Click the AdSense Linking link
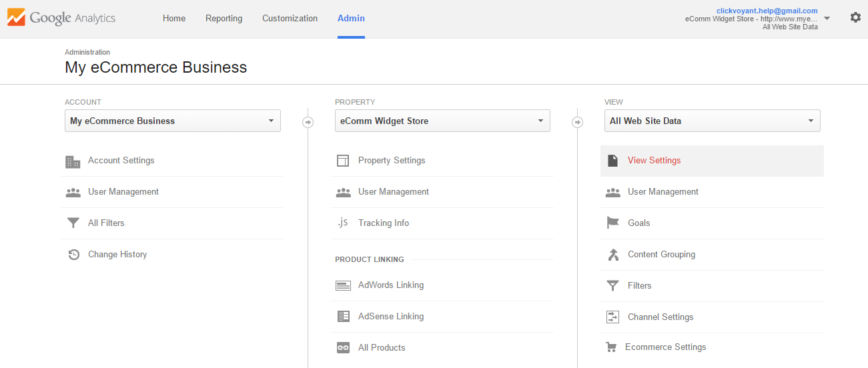Image resolution: width=868 pixels, height=368 pixels. (390, 317)
